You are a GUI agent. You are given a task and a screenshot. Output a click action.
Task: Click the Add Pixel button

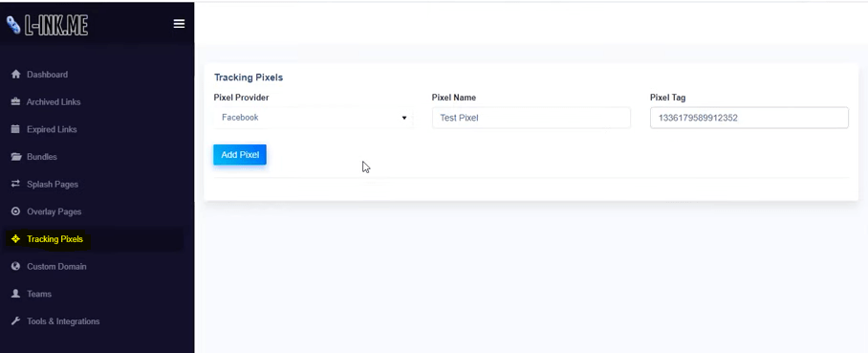pyautogui.click(x=240, y=155)
